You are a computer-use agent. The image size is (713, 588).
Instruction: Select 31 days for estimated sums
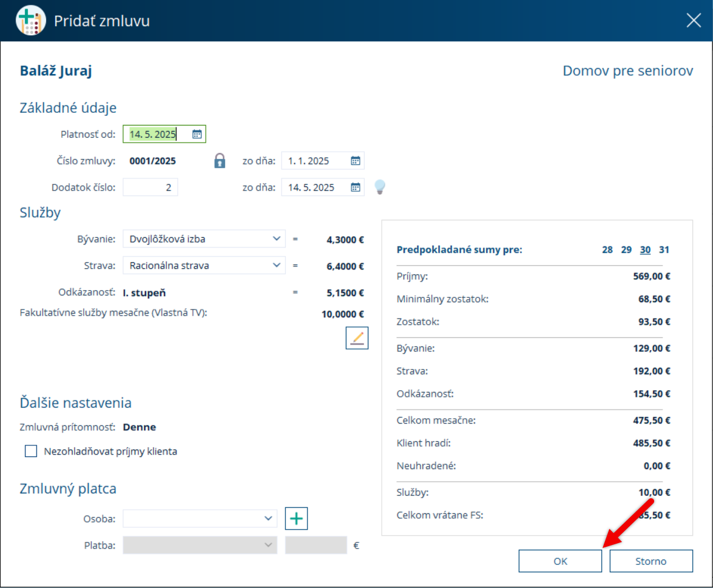pyautogui.click(x=664, y=249)
